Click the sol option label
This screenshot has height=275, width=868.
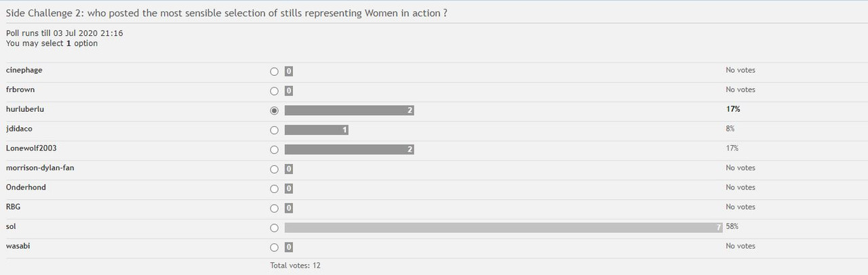click(x=11, y=227)
